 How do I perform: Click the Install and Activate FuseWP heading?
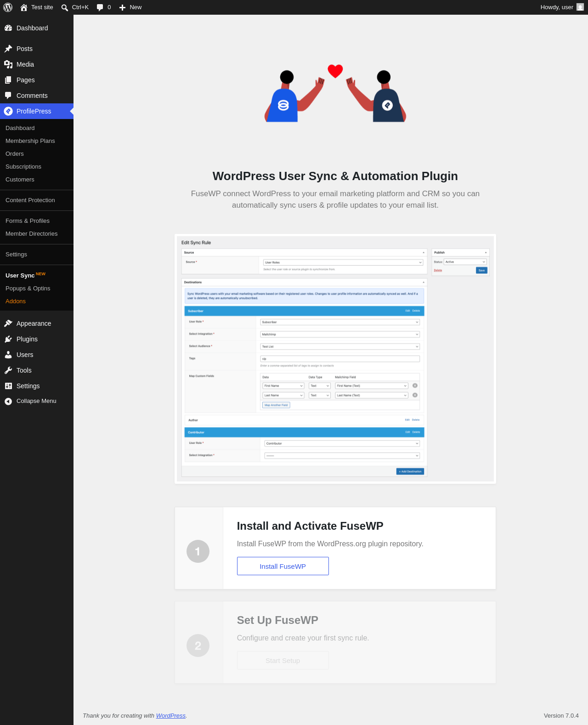[310, 526]
